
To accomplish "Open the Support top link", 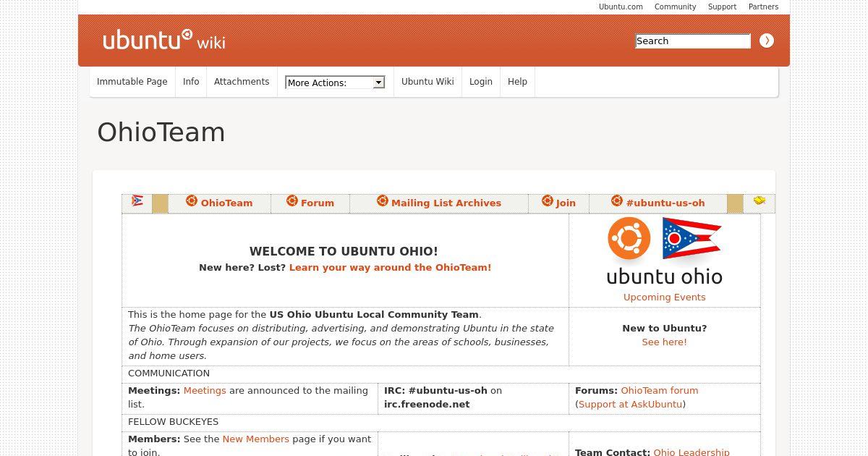I will point(722,7).
